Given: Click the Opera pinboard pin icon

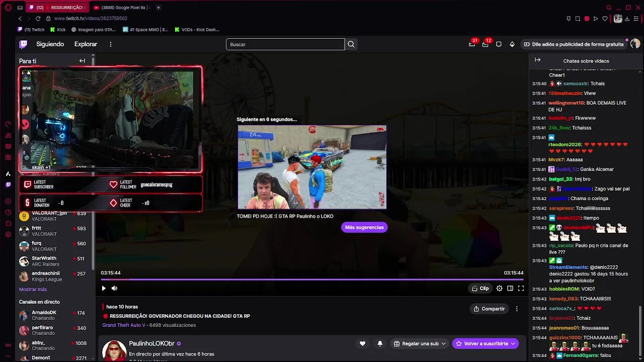Looking at the screenshot, I should [569, 19].
